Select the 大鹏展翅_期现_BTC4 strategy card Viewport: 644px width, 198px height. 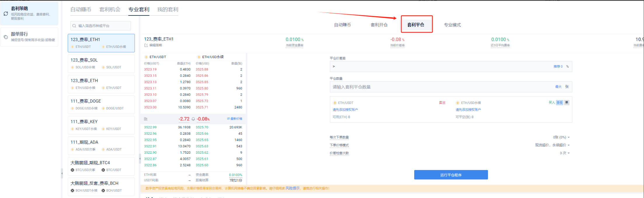pyautogui.click(x=101, y=166)
